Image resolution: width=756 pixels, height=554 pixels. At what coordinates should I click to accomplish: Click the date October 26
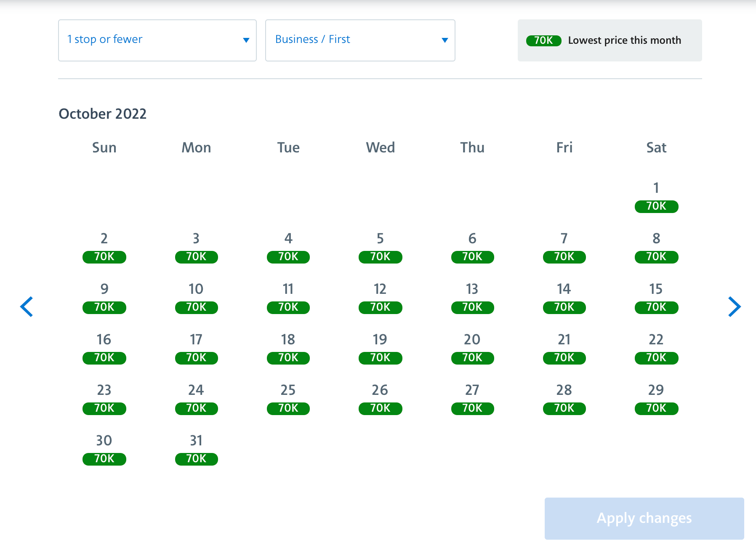coord(380,399)
